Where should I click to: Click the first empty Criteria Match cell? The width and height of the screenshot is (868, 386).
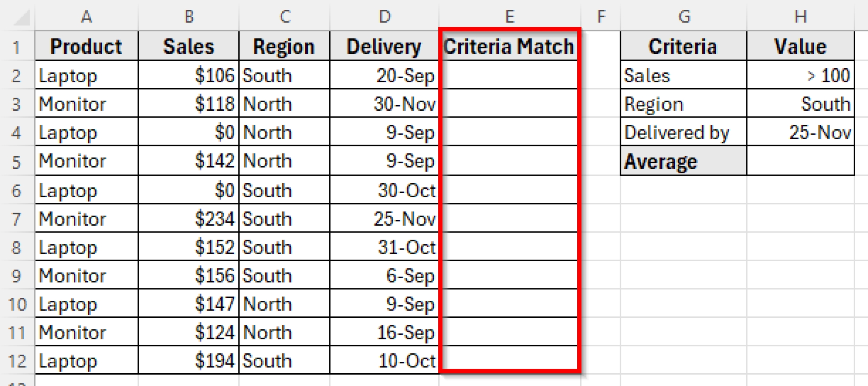(509, 75)
